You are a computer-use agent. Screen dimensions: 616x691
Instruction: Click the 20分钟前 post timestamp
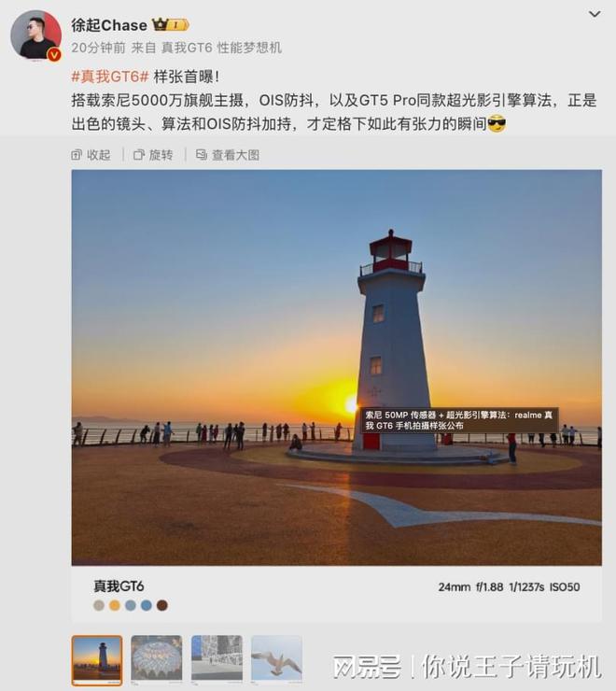click(98, 48)
